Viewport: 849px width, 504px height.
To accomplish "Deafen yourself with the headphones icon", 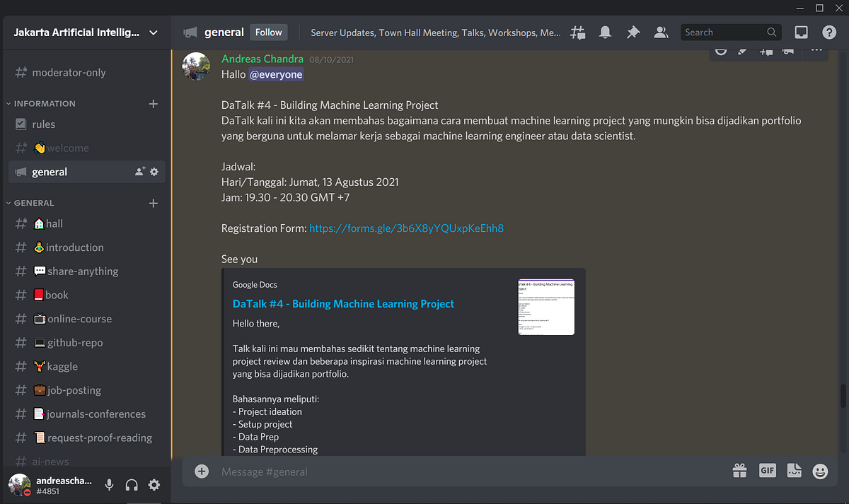I will point(132,485).
